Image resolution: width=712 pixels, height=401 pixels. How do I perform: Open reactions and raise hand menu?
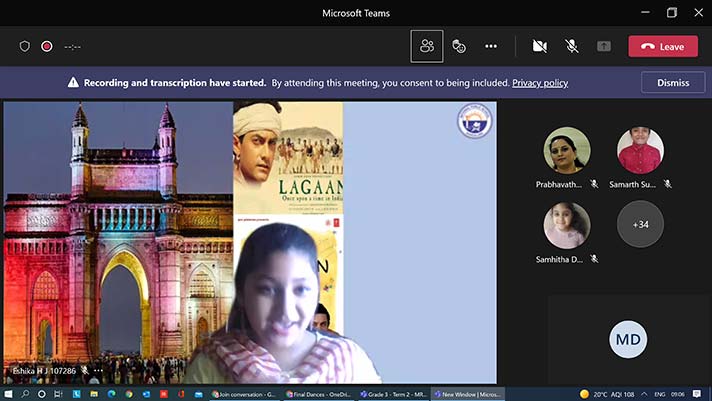459,46
